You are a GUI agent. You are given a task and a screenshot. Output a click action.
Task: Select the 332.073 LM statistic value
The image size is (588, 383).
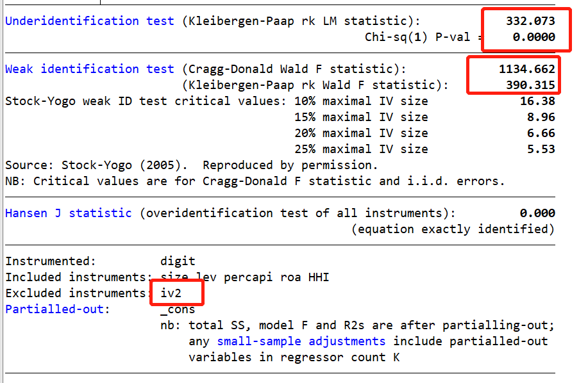(530, 21)
